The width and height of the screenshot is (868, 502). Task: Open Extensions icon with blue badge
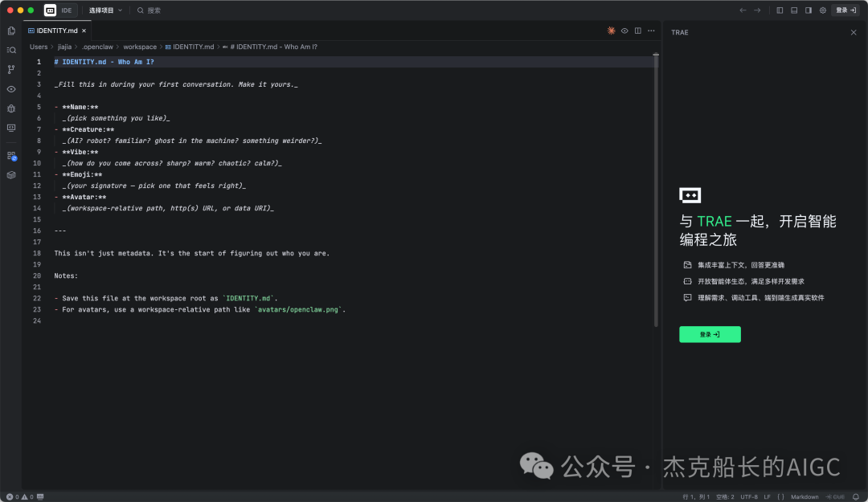tap(11, 156)
